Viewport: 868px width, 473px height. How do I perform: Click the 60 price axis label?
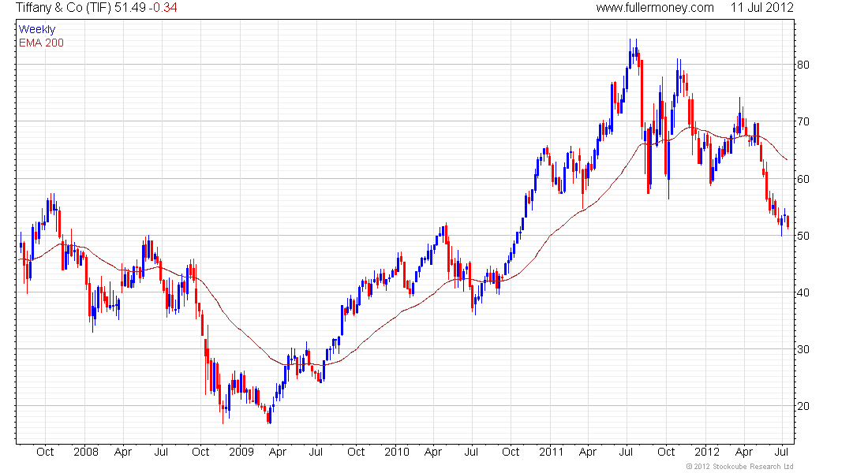[803, 179]
